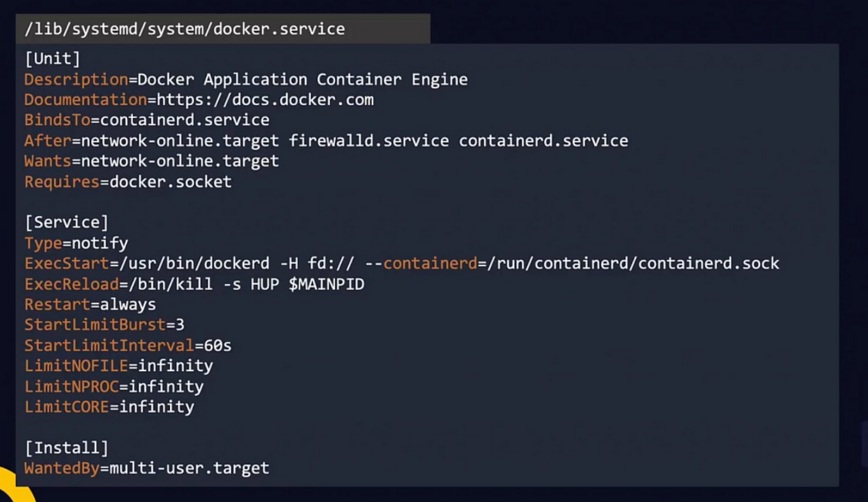Select the Description key text
The height and width of the screenshot is (502, 868).
[x=76, y=79]
